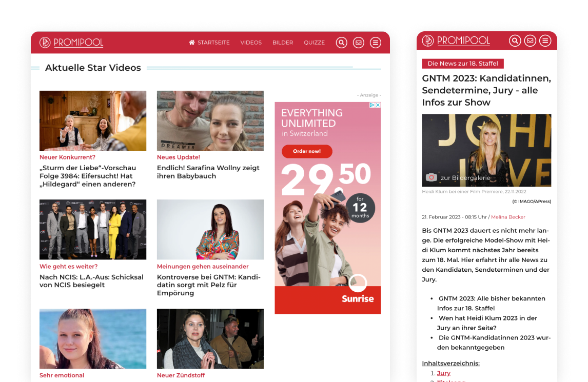Open the hamburger menu icon in the desktop header

(x=376, y=42)
